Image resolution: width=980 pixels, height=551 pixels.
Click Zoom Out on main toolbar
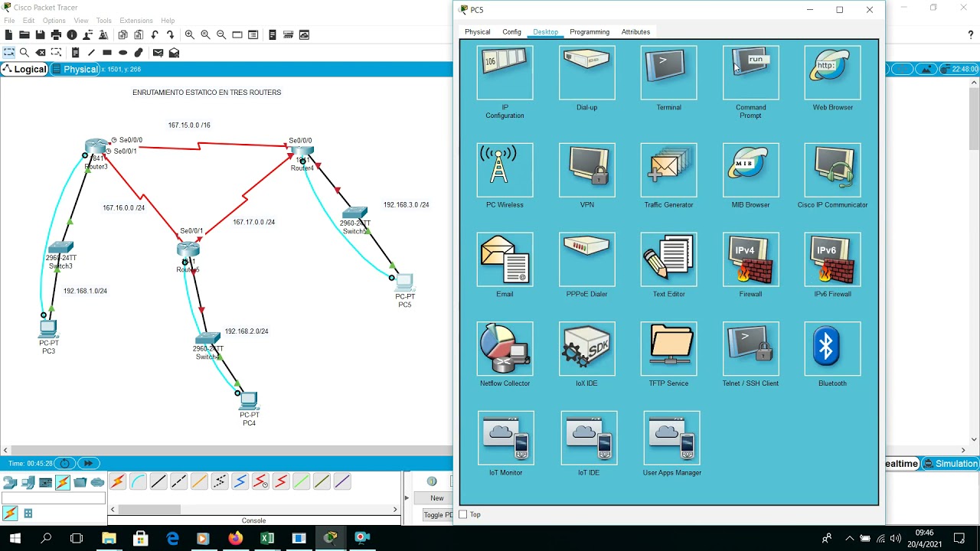(221, 34)
